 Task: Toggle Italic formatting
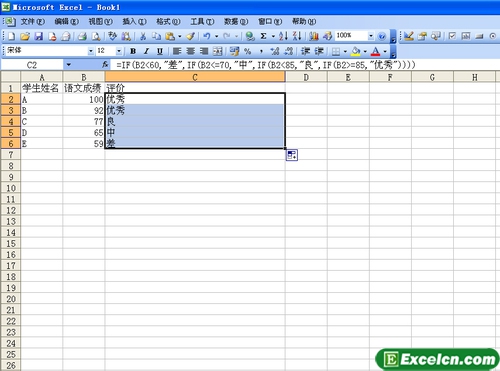(x=146, y=51)
